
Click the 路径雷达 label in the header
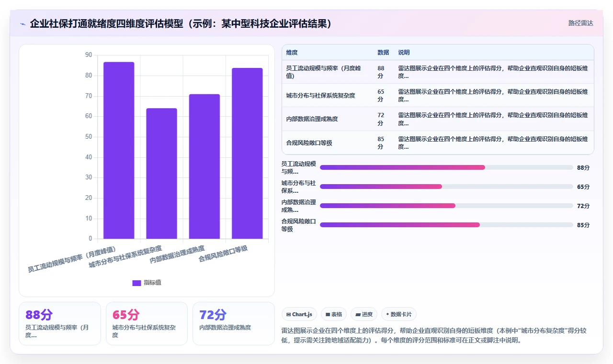[580, 23]
